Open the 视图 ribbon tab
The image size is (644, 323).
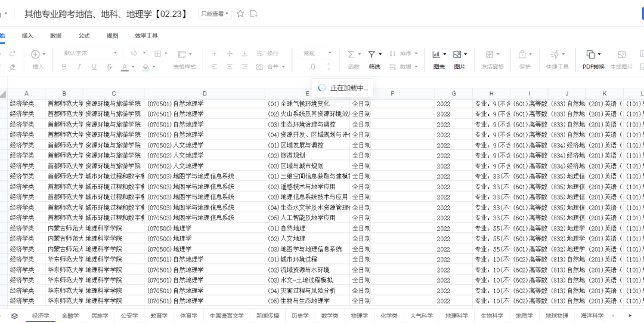tap(113, 36)
